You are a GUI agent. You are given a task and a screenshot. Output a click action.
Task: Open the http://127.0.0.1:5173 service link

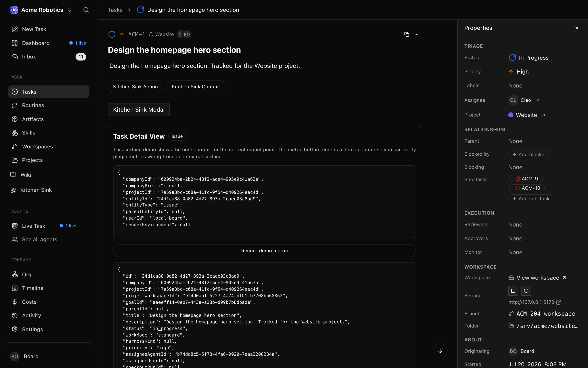coord(535,302)
